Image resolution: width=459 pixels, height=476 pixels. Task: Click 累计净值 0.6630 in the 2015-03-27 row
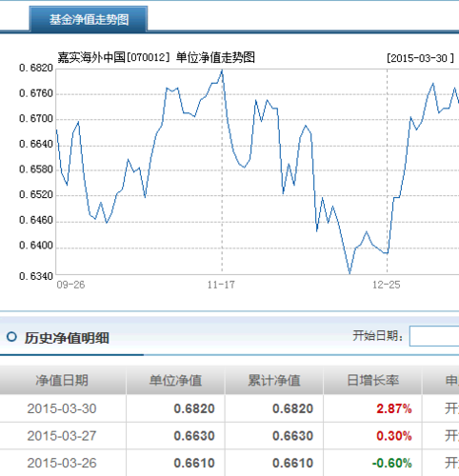[x=293, y=436]
